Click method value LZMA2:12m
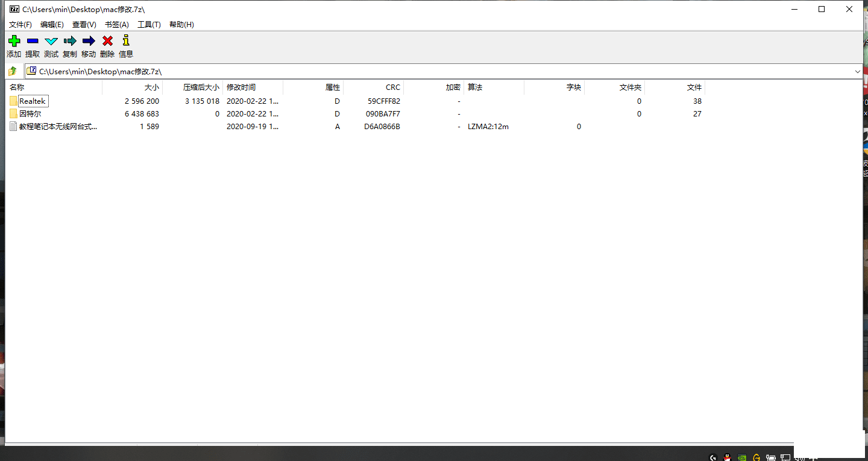The height and width of the screenshot is (461, 868). point(488,127)
